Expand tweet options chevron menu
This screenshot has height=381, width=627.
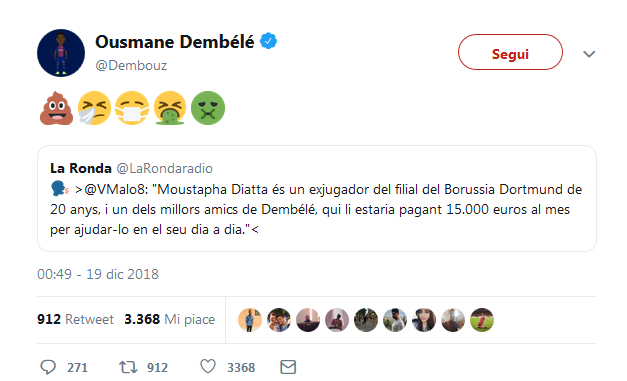coord(589,54)
